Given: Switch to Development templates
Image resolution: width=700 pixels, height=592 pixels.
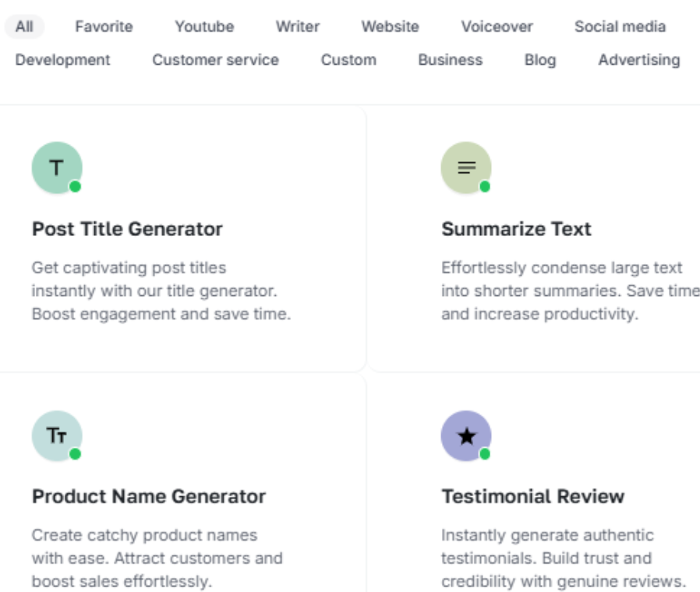Looking at the screenshot, I should [63, 60].
